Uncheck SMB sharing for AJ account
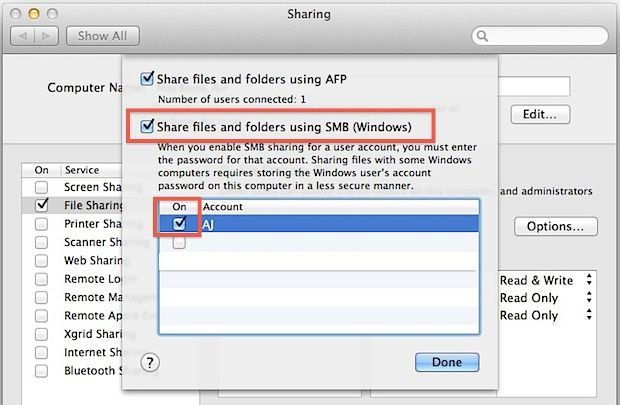The image size is (620, 405). tap(178, 225)
